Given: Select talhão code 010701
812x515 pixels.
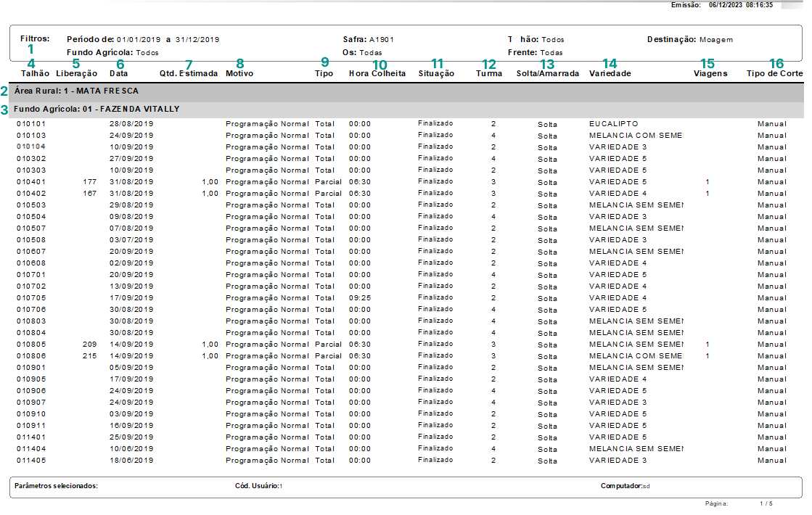Looking at the screenshot, I should pos(31,275).
